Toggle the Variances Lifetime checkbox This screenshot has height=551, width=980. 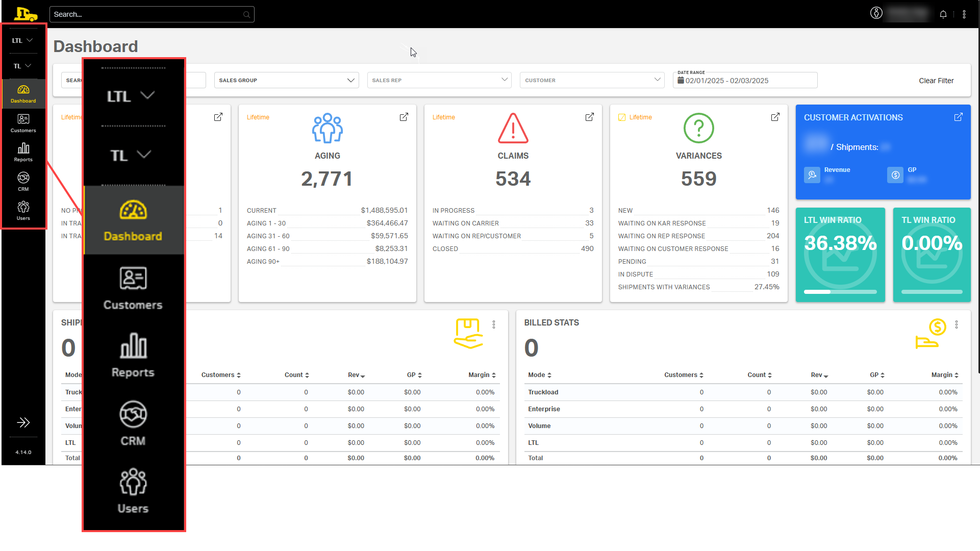622,117
